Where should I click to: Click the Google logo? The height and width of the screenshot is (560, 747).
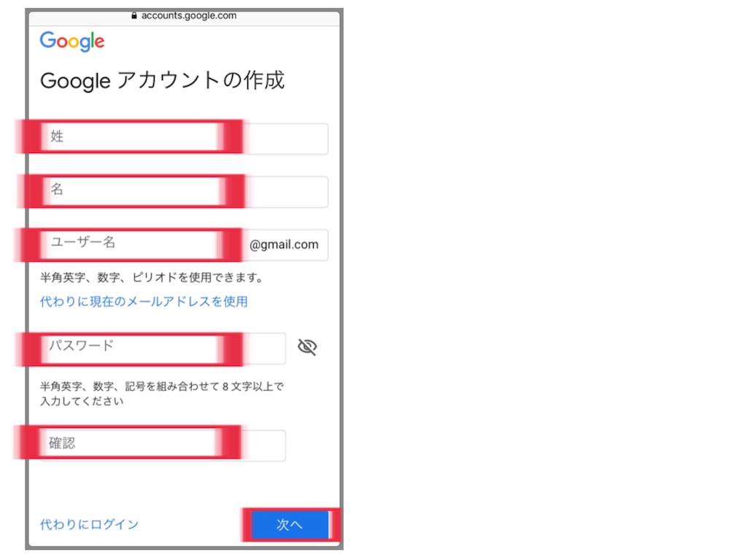coord(71,42)
